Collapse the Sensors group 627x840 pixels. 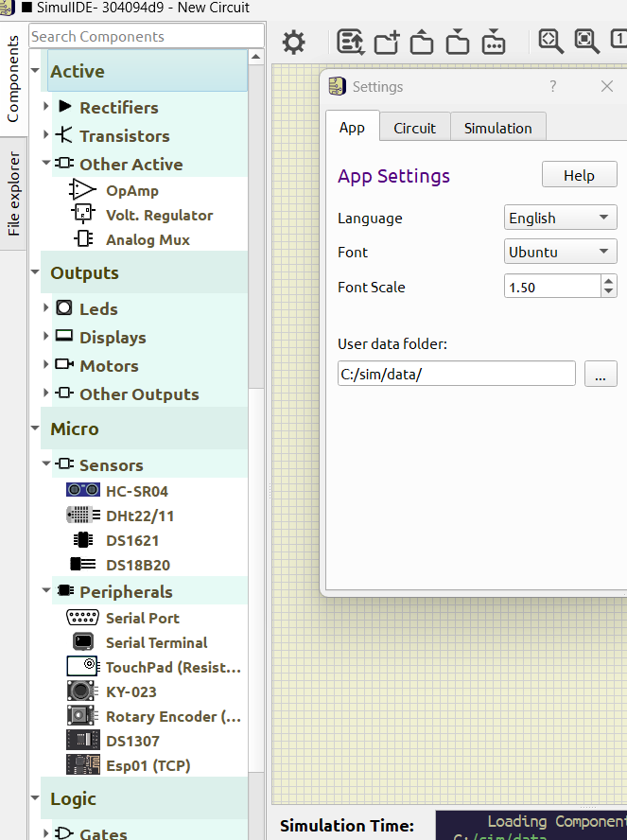(46, 464)
